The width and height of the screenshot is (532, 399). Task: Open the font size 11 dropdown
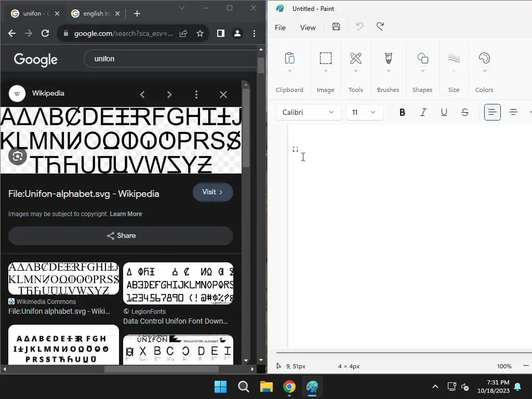[x=364, y=112]
